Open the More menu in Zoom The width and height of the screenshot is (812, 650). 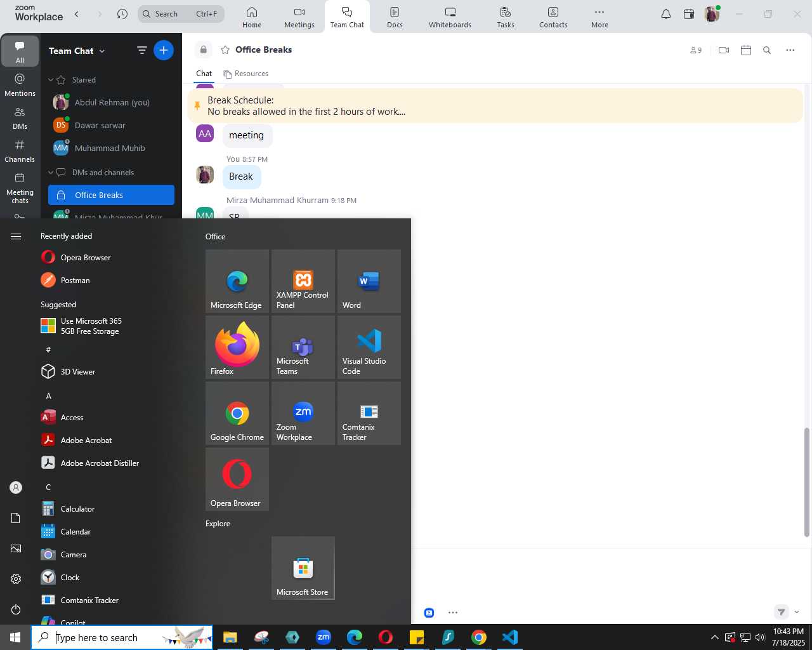coord(599,17)
